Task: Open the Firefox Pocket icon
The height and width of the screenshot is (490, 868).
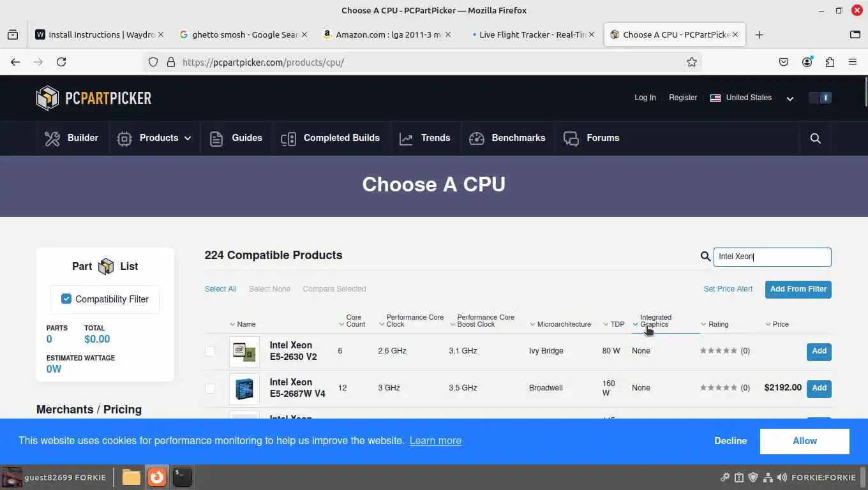Action: point(784,62)
